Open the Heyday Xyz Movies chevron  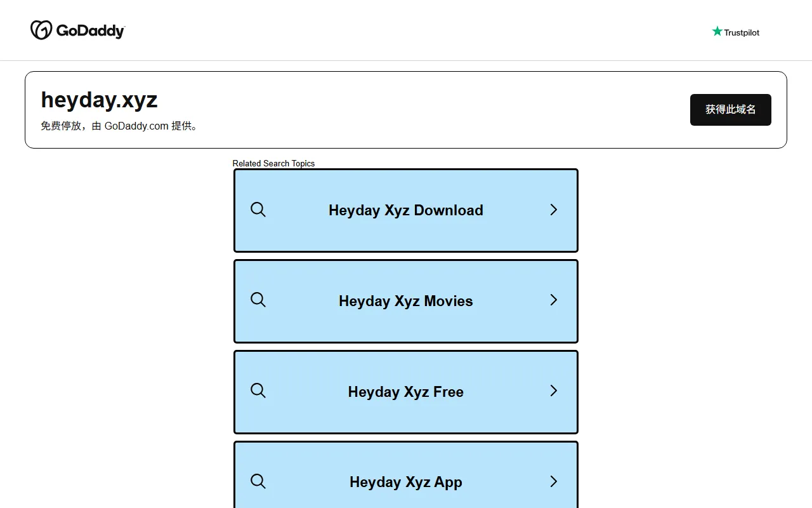coord(553,300)
